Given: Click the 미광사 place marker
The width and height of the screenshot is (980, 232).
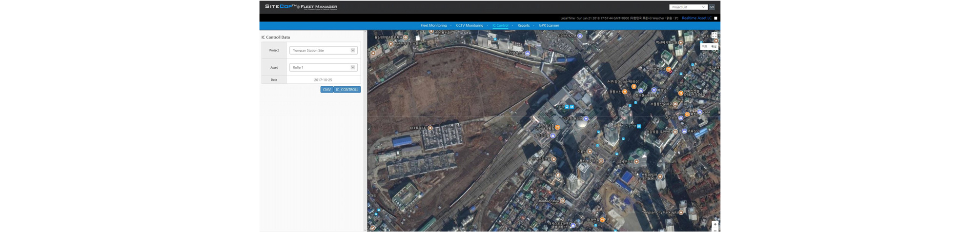Looking at the screenshot, I should pyautogui.click(x=590, y=152).
